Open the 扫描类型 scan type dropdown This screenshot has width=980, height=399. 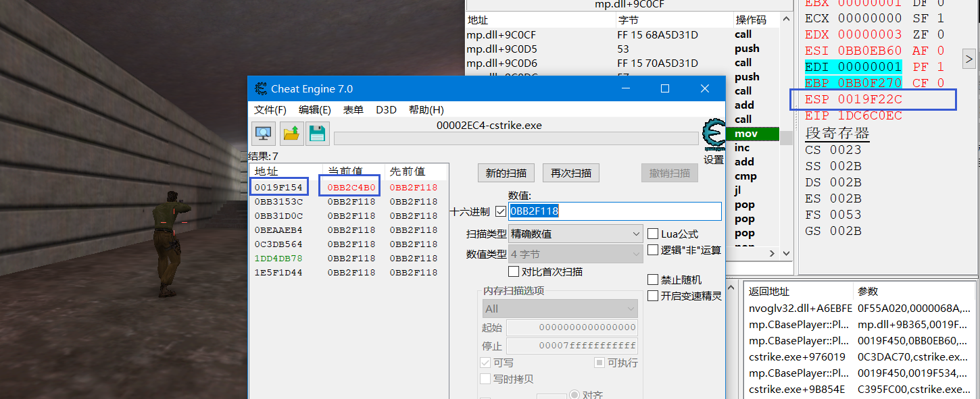(x=575, y=234)
